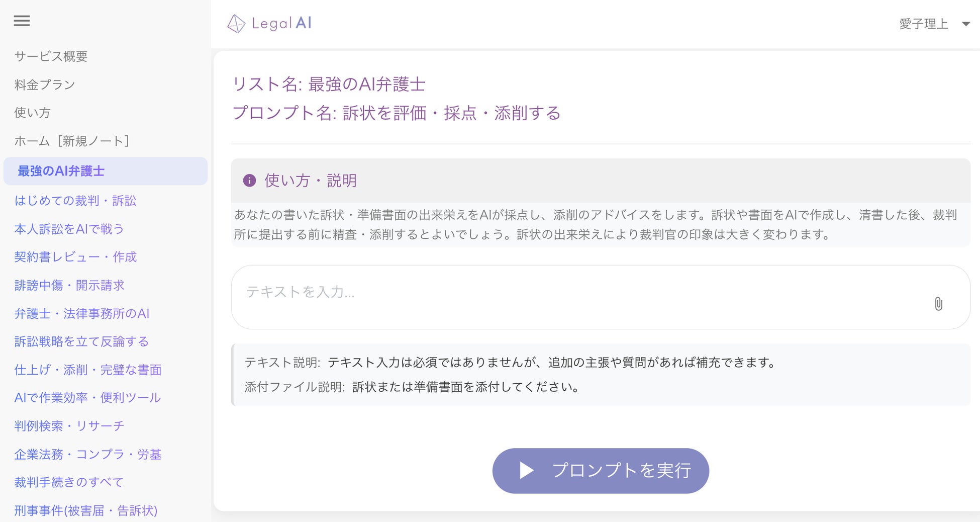The image size is (980, 522).
Task: Open 企業法務・コンプラ・労基 link
Action: (x=88, y=454)
